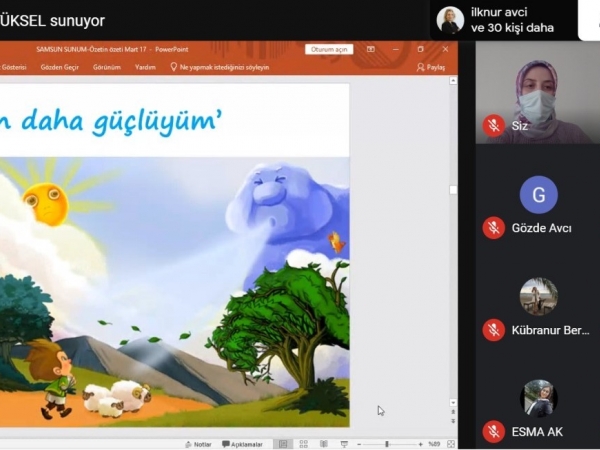Click the %89 zoom level value

[x=434, y=444]
